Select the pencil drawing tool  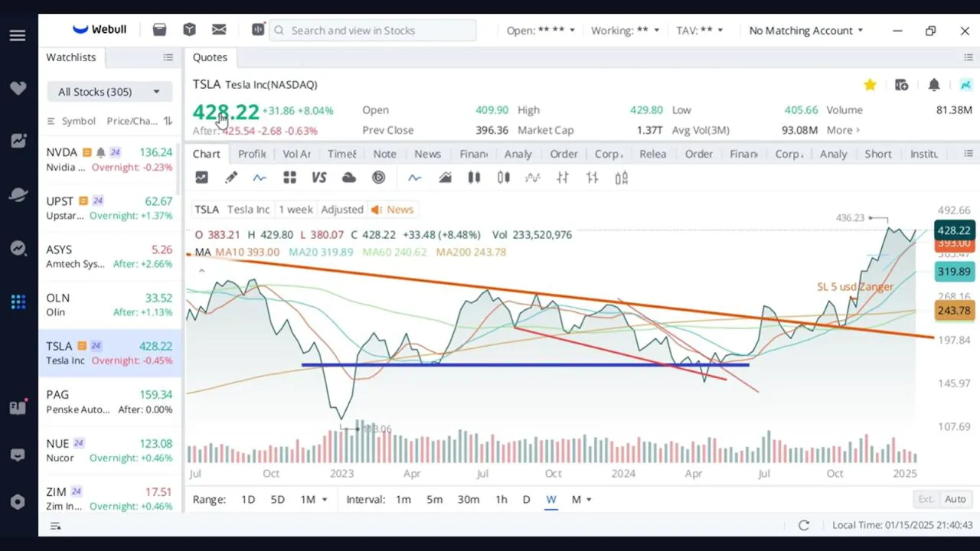(231, 178)
